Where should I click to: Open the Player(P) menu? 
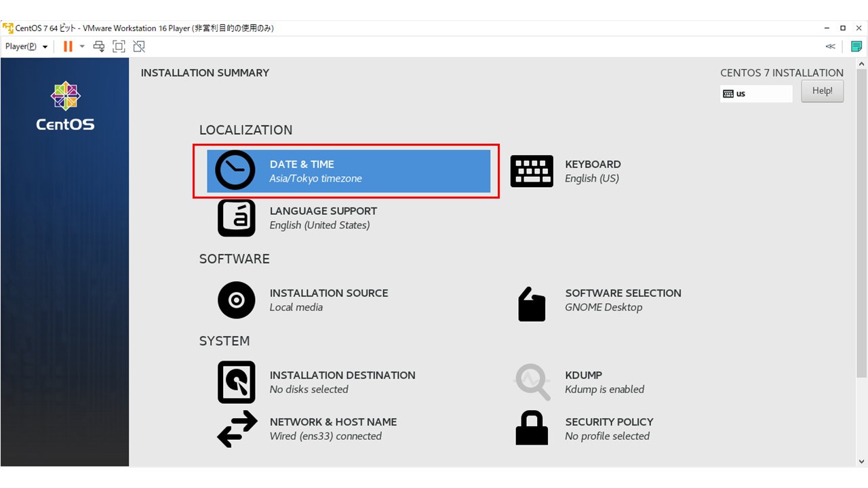tap(26, 46)
